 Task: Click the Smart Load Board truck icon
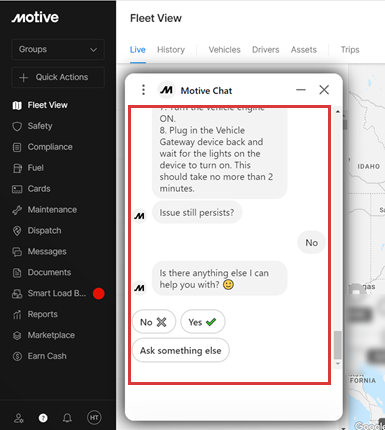[17, 294]
